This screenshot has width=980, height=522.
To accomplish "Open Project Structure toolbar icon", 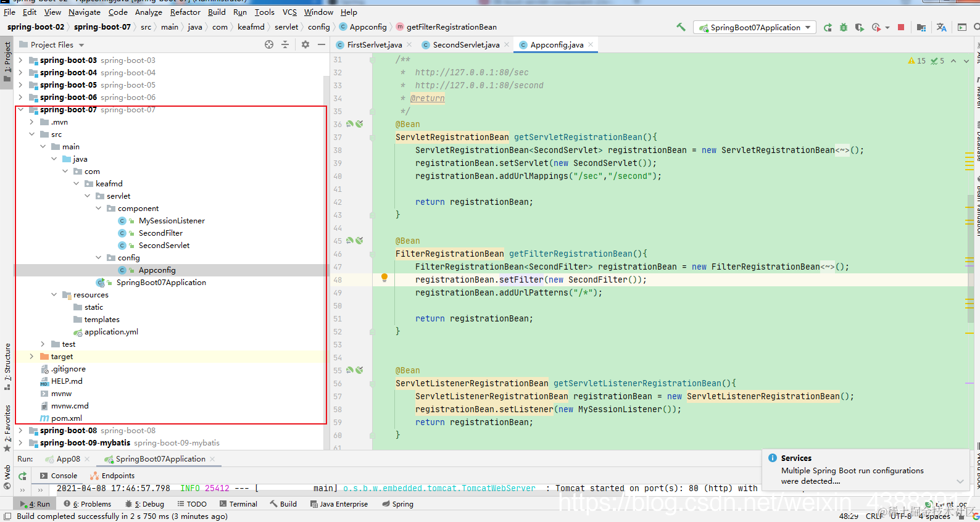I will [x=921, y=27].
